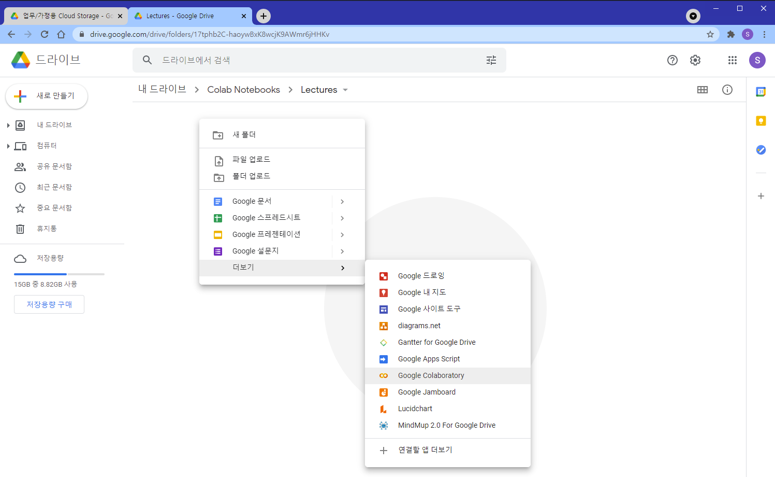The width and height of the screenshot is (775, 477).
Task: Click the 저장용량 구매 button
Action: [x=49, y=304]
